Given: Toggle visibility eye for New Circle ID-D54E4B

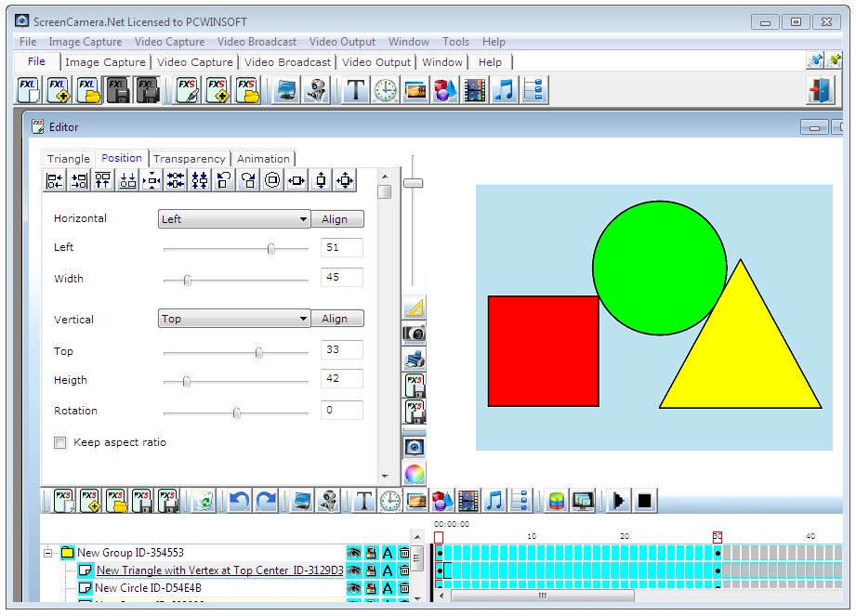Looking at the screenshot, I should click(x=354, y=588).
